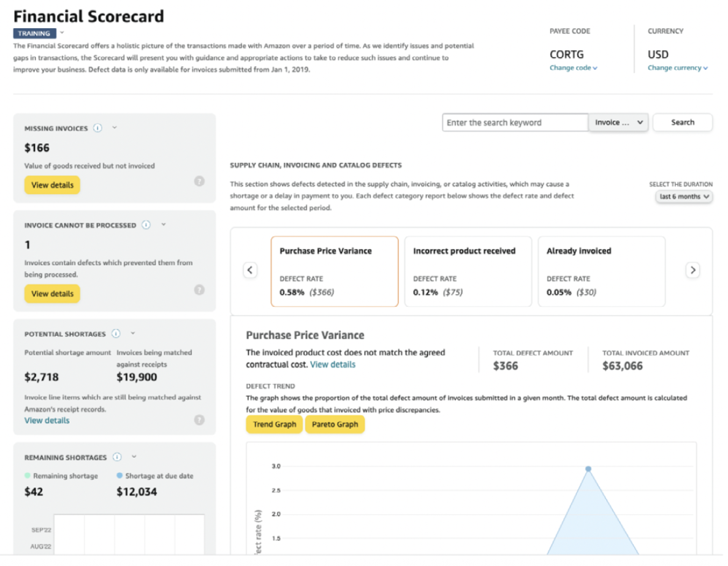Click the peak data point on trend graph

pyautogui.click(x=588, y=469)
